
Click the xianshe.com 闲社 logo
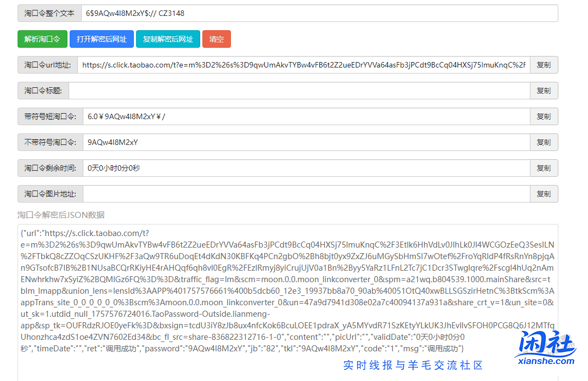(x=546, y=348)
